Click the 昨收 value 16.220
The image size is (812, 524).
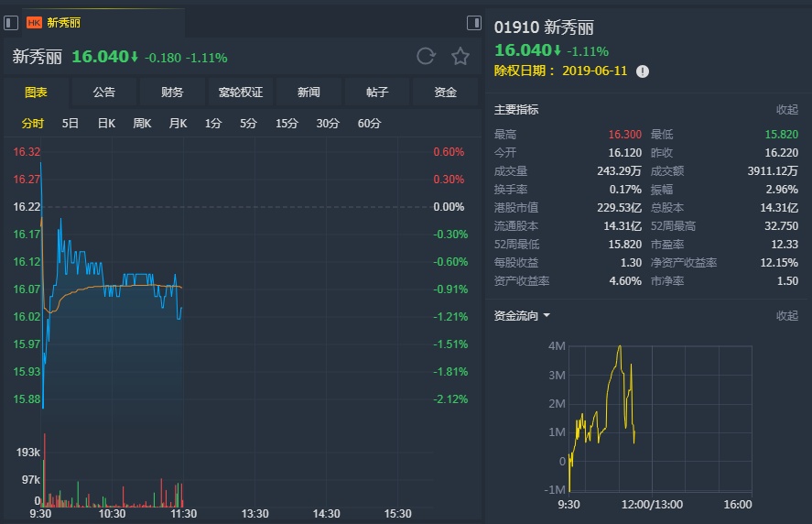tap(782, 152)
